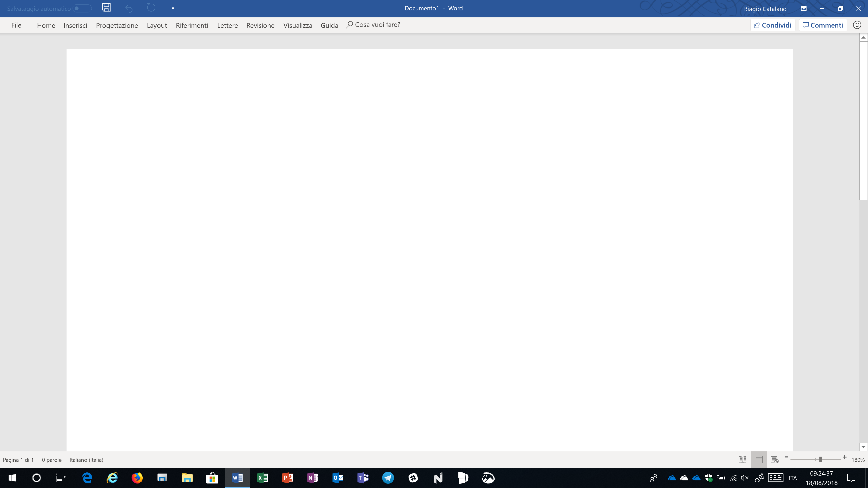Click the Cosa vuoi fare? search box
The image size is (868, 488).
tap(373, 25)
